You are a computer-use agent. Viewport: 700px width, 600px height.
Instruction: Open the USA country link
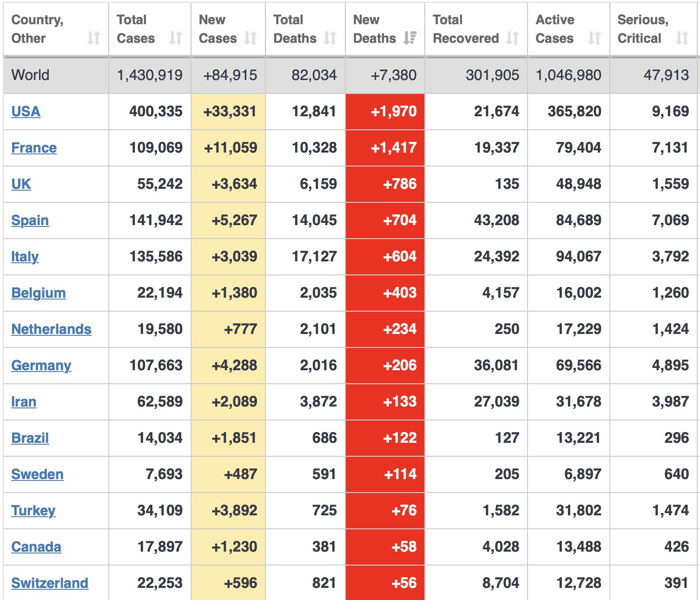(26, 112)
